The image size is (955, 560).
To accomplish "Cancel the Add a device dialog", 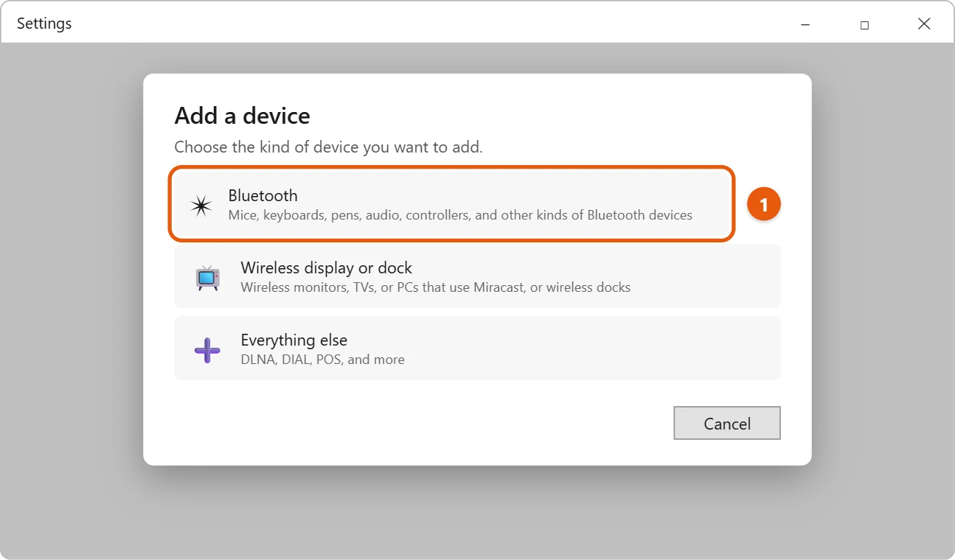I will tap(727, 424).
